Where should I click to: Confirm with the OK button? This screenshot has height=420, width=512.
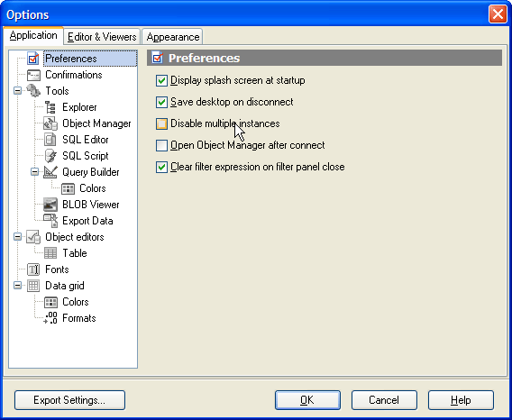307,400
